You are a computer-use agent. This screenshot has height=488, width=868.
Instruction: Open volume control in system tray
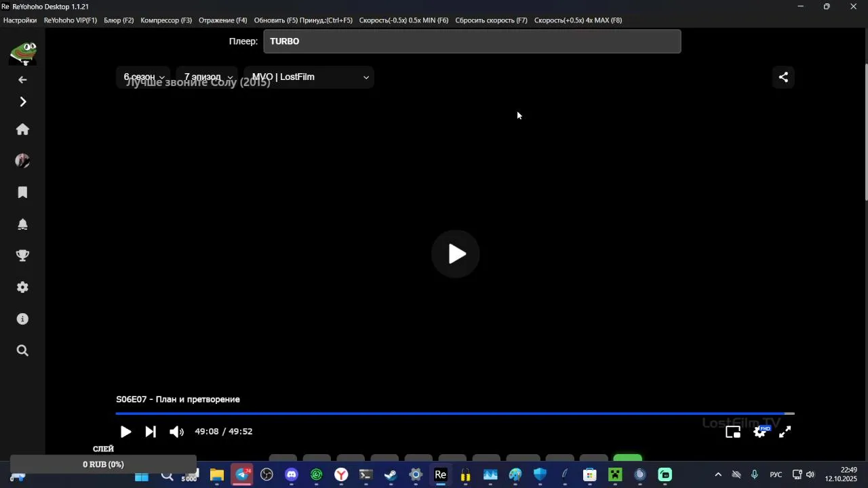(x=810, y=475)
